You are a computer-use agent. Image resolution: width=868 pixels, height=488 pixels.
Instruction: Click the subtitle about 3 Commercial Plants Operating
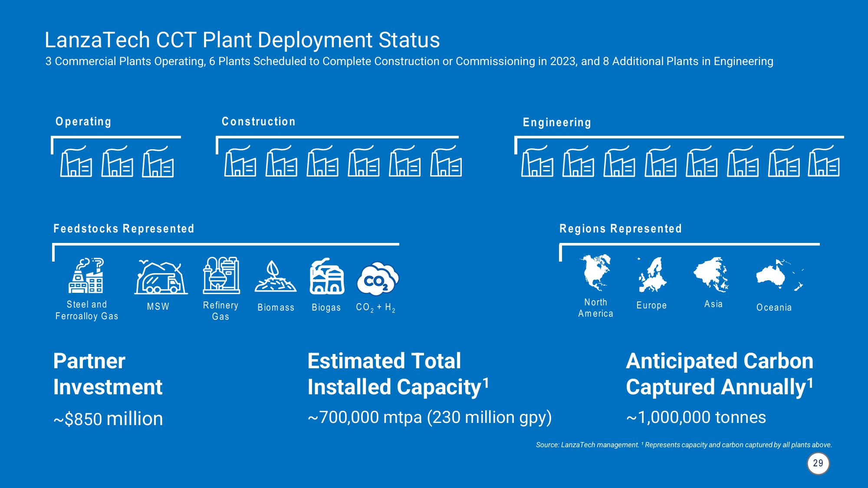pos(409,62)
